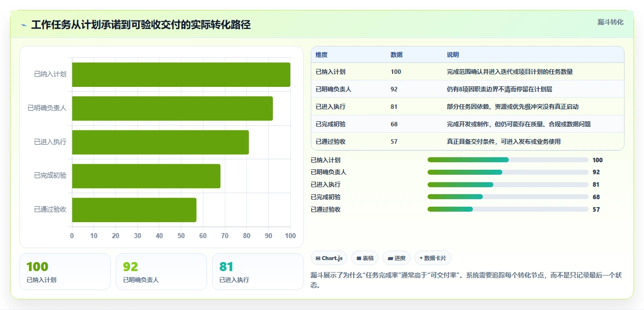Screen dimensions: 644x310
Task: Click the 已明确负责人 chart bar
Action: (173, 108)
